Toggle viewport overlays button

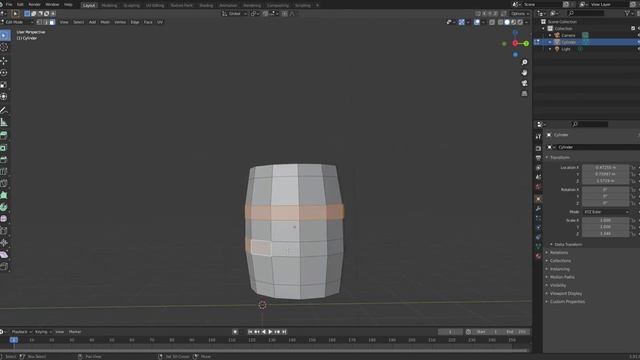(477, 22)
